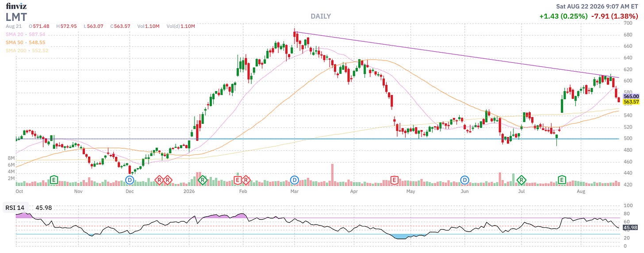Click the 2026 year label on time axis

point(189,192)
